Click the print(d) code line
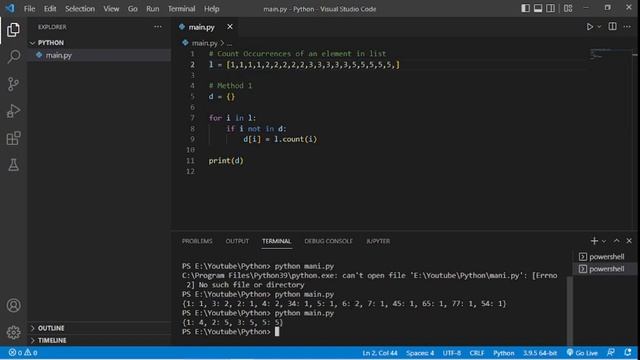The height and width of the screenshot is (360, 640). click(x=226, y=161)
